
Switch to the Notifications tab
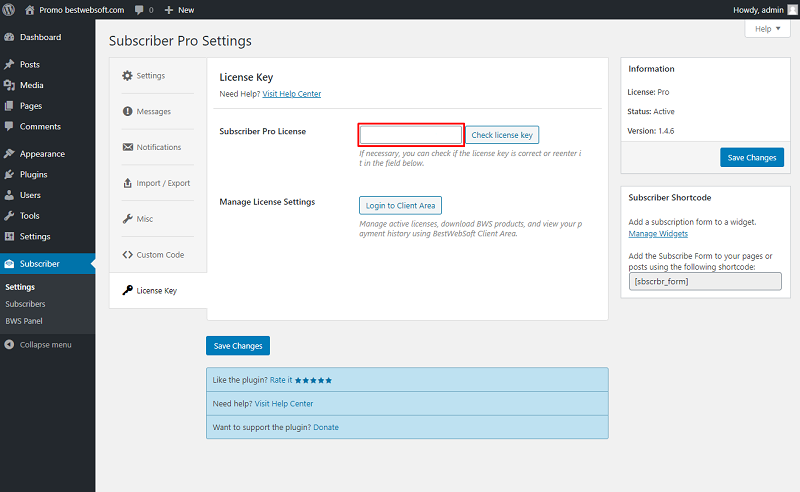pos(158,147)
